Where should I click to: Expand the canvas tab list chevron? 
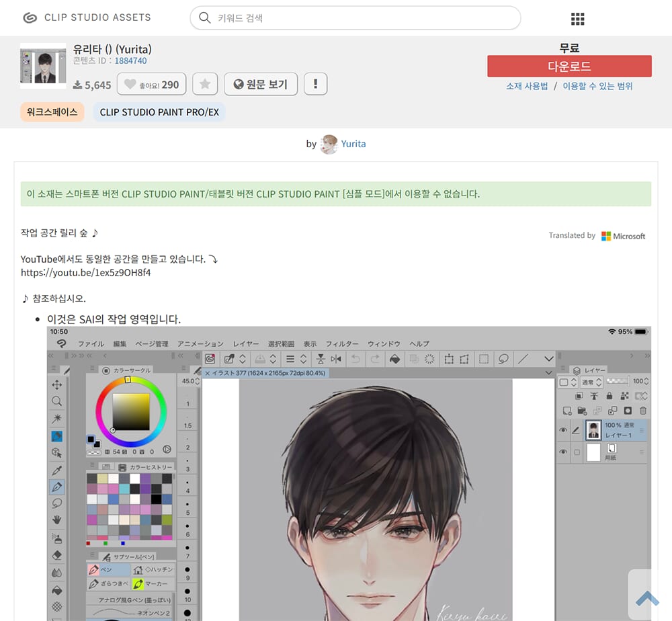point(549,373)
